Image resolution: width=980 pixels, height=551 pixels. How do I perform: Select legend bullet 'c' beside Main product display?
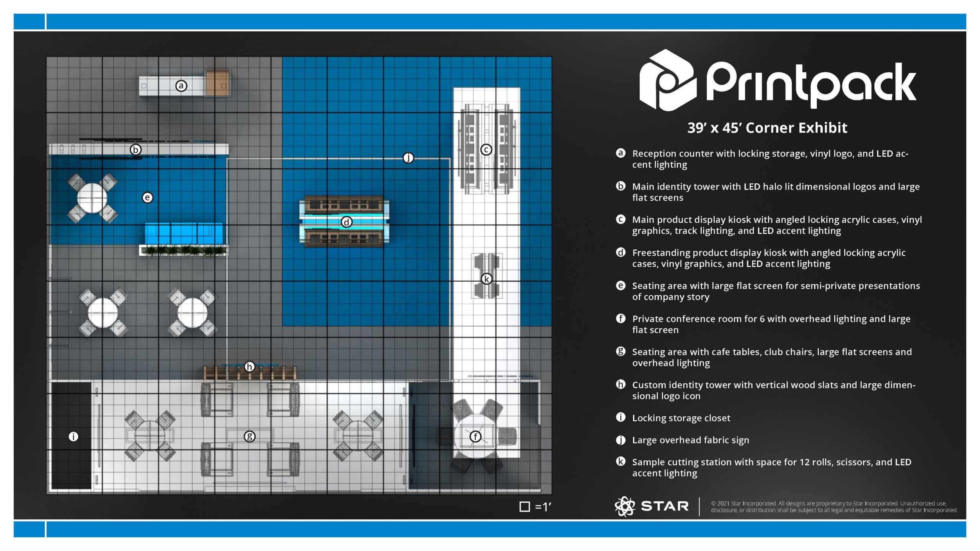(x=621, y=219)
